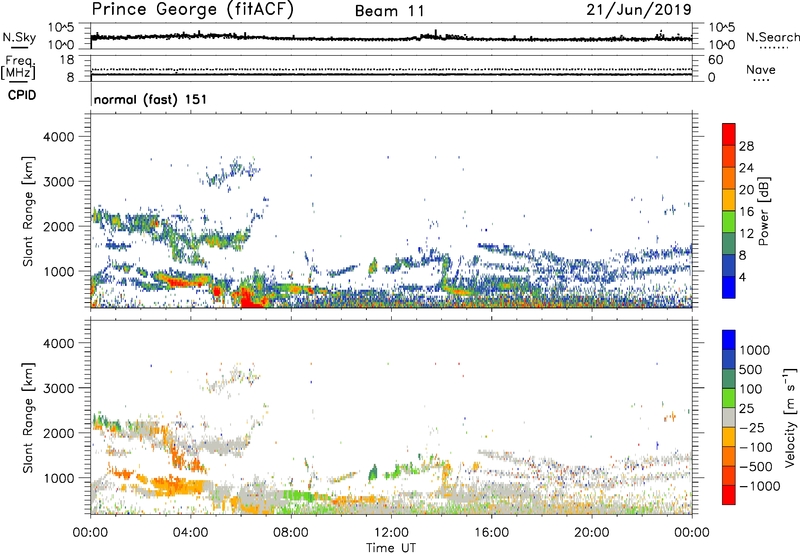Click the 12 label on Power colorbar

746,234
